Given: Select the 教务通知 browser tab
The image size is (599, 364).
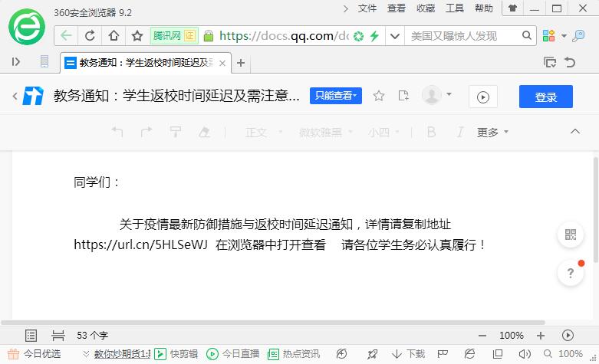Looking at the screenshot, I should (x=146, y=63).
